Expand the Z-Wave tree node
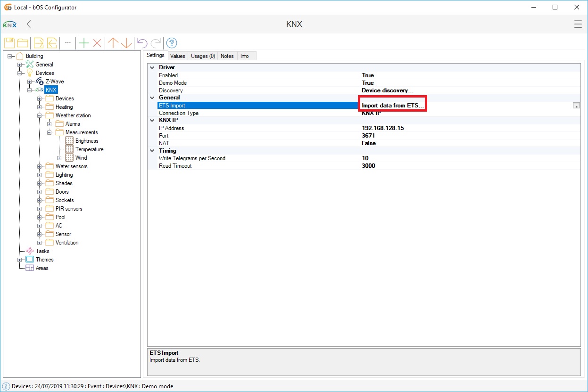 [30, 82]
